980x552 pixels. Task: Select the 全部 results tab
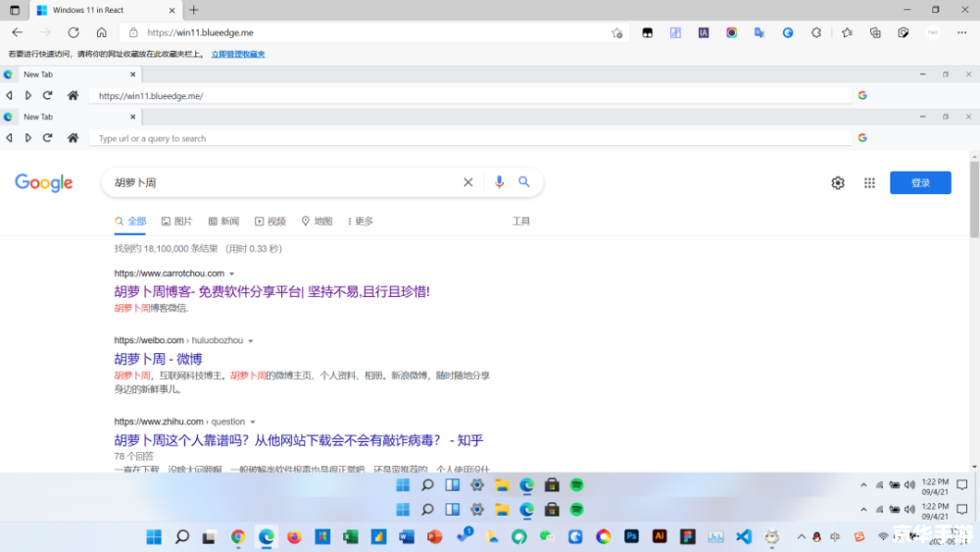[x=130, y=222]
